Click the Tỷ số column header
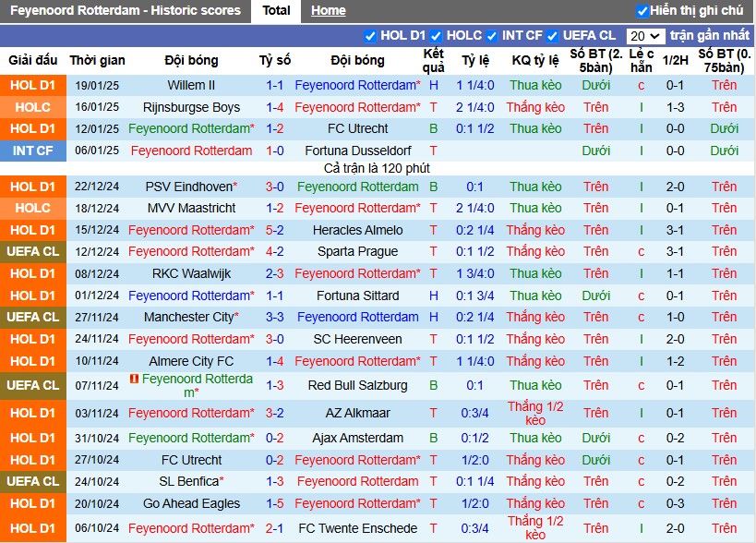756x543 pixels. 275,60
